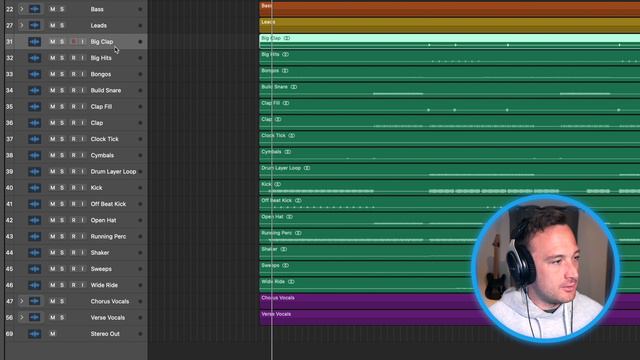Mute the Leads track stack
The image size is (640, 360).
coord(53,25)
